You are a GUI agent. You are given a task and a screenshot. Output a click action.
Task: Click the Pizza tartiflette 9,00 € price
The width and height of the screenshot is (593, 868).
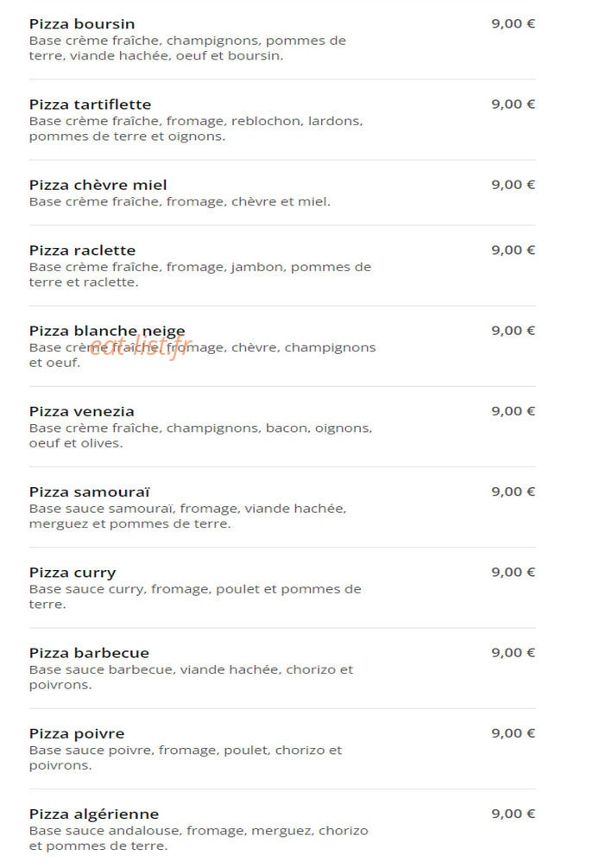pos(514,104)
